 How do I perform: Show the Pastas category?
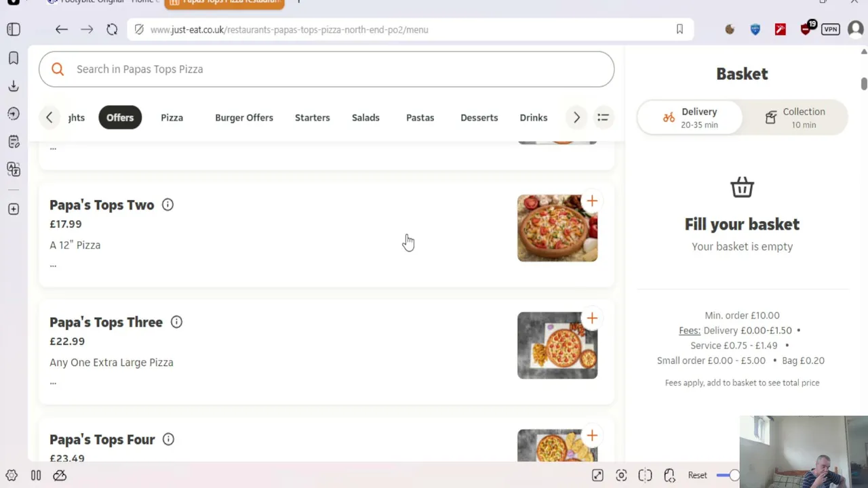coord(420,117)
